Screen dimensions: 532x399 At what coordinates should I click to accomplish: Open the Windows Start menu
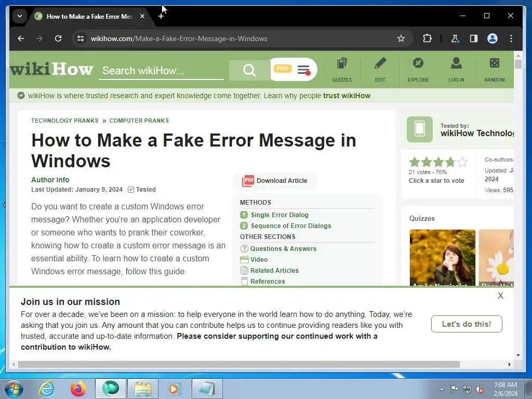14,389
